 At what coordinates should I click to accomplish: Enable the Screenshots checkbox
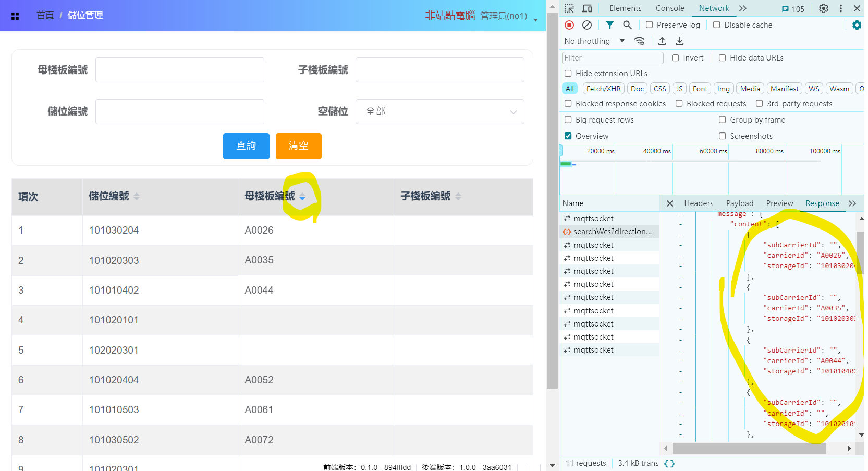[723, 136]
